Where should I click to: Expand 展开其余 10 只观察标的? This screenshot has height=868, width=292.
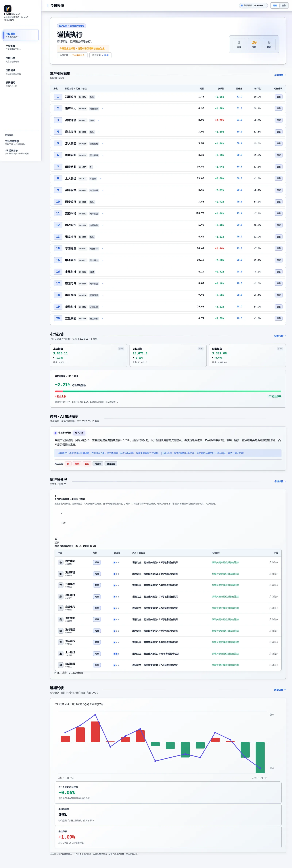click(69, 673)
